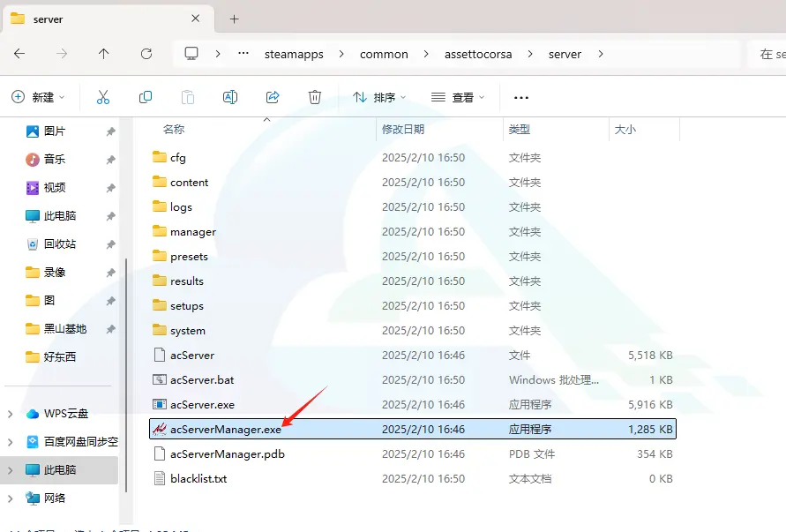Open 回收站 in quick access
Viewport: 786px width, 532px height.
60,244
